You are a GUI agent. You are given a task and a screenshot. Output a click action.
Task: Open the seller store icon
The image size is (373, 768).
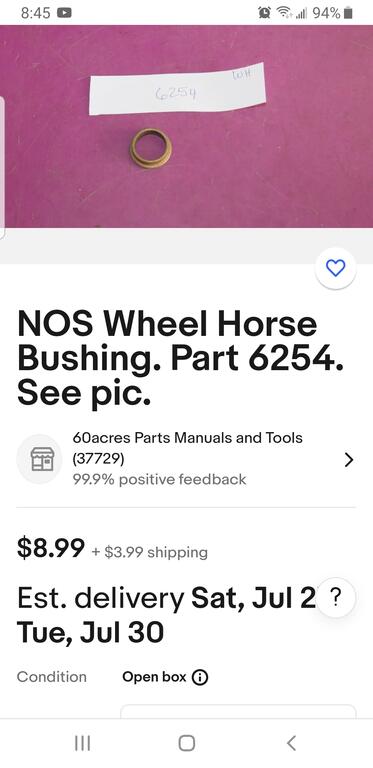click(x=42, y=459)
